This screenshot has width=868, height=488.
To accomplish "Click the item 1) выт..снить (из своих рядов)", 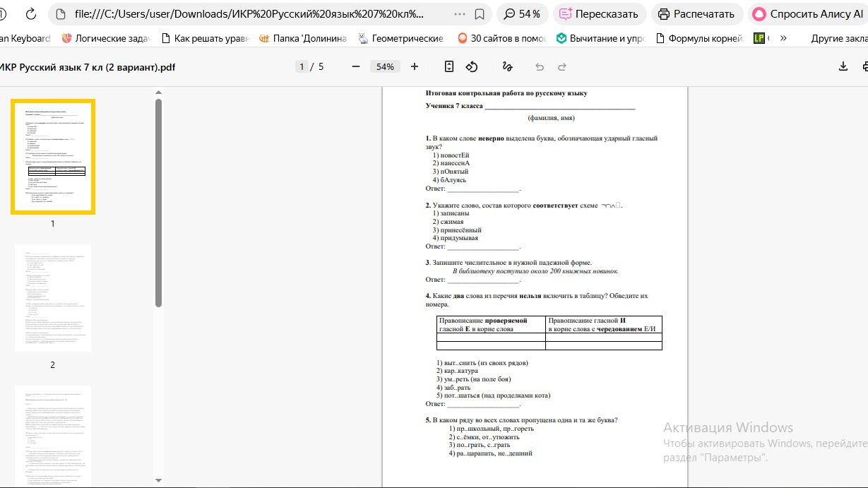I will [482, 363].
